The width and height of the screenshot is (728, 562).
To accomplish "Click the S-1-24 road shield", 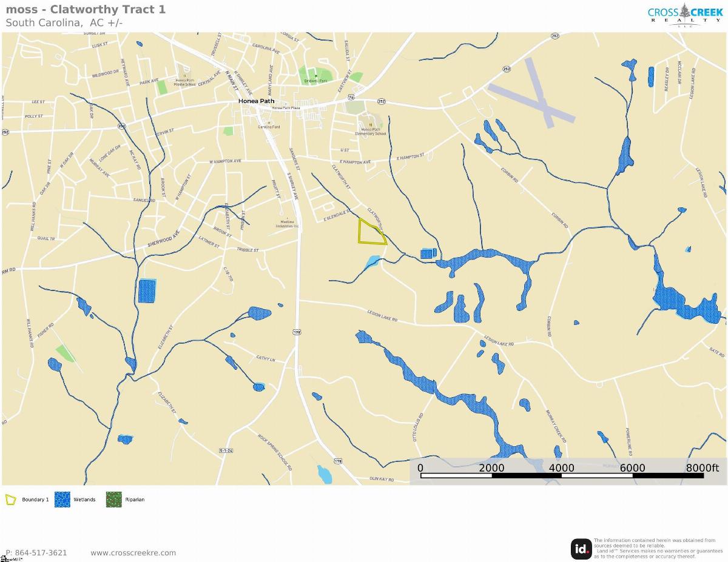I will (x=226, y=450).
